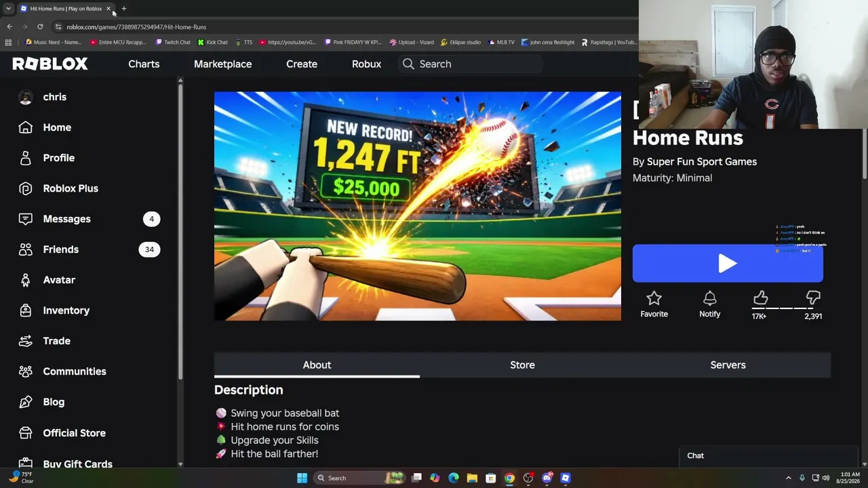Dislike the game with thumbs-down icon
Viewport: 868px width, 488px height.
(813, 298)
